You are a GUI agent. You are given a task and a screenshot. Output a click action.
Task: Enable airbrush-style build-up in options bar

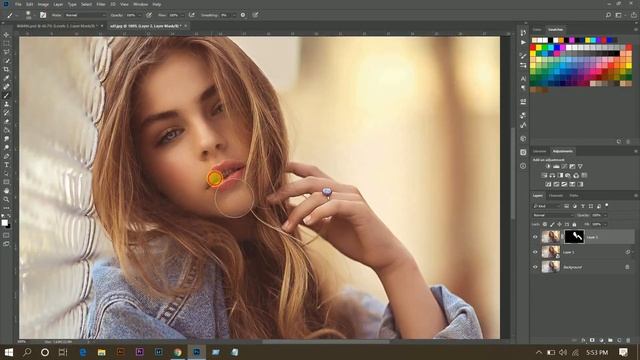coord(192,15)
